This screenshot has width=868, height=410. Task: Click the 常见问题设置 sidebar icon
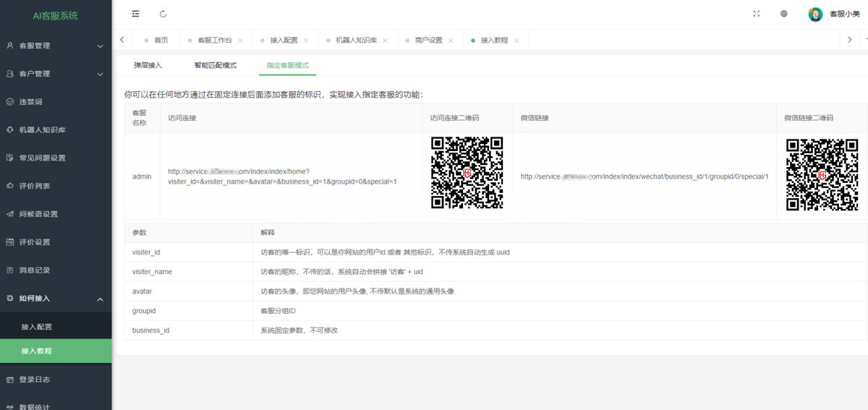[x=10, y=158]
